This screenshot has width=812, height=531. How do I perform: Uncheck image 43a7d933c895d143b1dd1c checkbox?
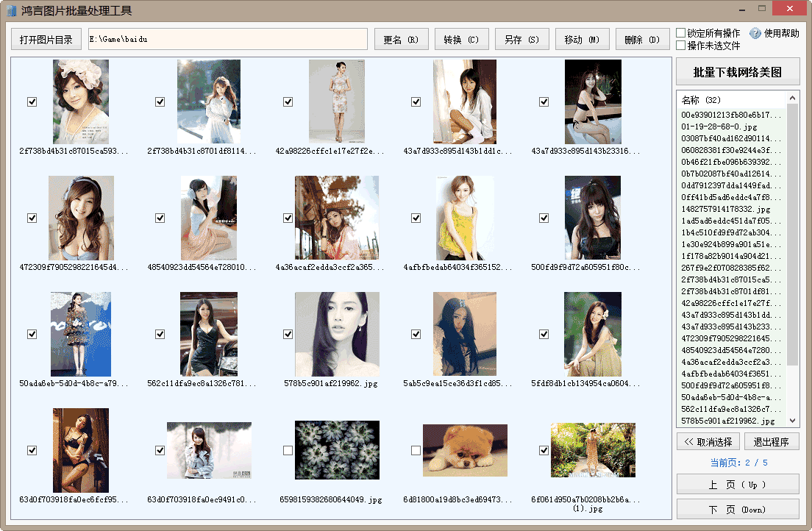(416, 101)
